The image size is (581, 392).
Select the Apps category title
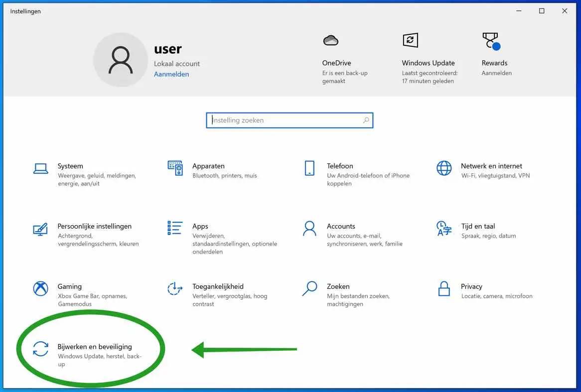click(x=200, y=226)
